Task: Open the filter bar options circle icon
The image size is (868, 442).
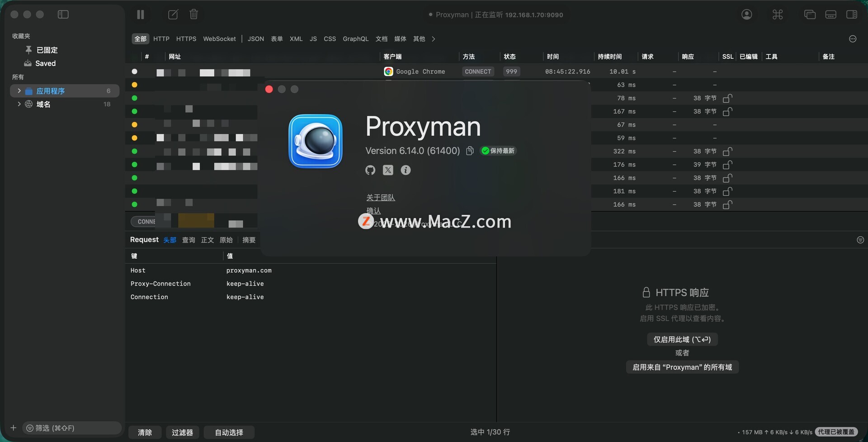Action: pyautogui.click(x=853, y=39)
